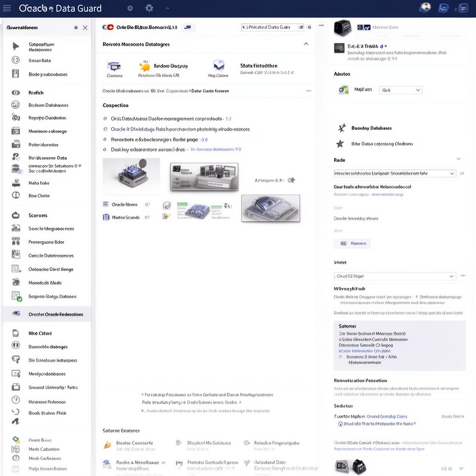
Task: Click the 'Oraclo Iðrens' list icon
Action: coord(106,204)
